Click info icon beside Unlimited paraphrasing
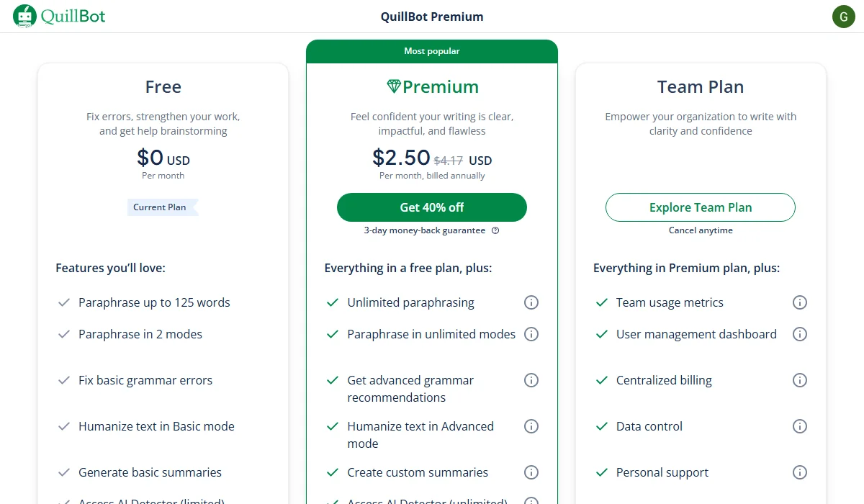864x504 pixels. click(531, 302)
